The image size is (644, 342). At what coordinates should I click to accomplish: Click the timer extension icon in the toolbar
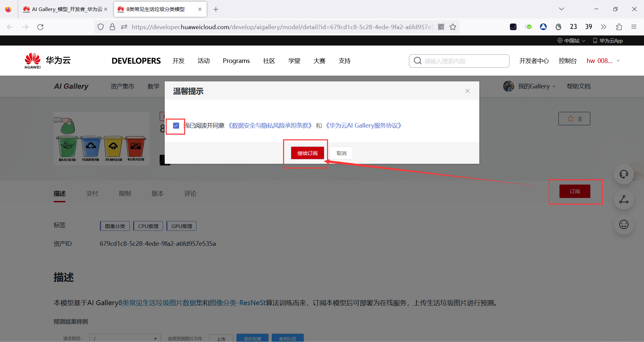[x=558, y=27]
